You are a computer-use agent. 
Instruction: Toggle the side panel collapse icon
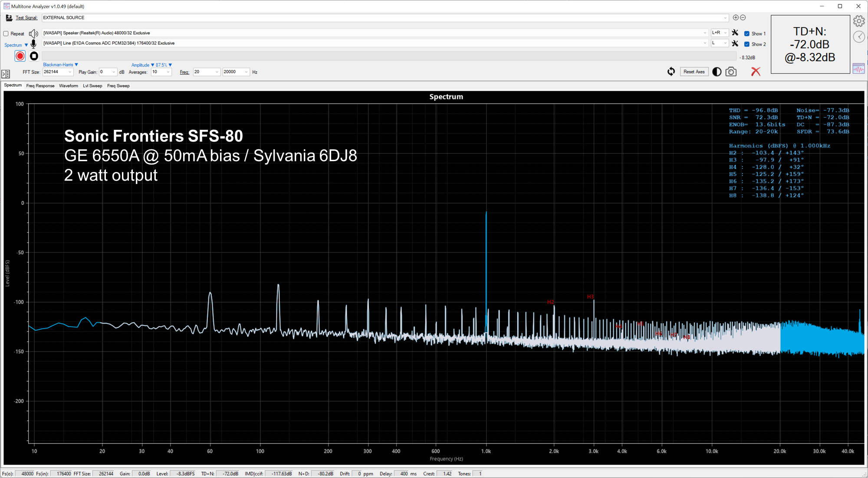[6, 74]
